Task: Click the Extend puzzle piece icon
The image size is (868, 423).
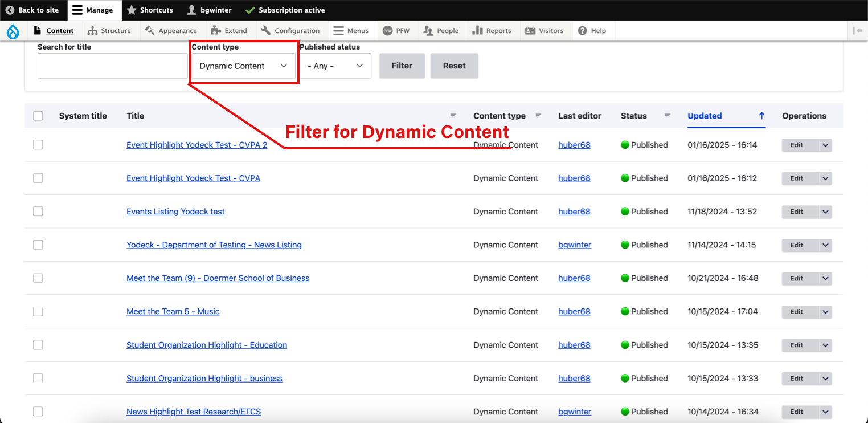Action: pyautogui.click(x=215, y=30)
